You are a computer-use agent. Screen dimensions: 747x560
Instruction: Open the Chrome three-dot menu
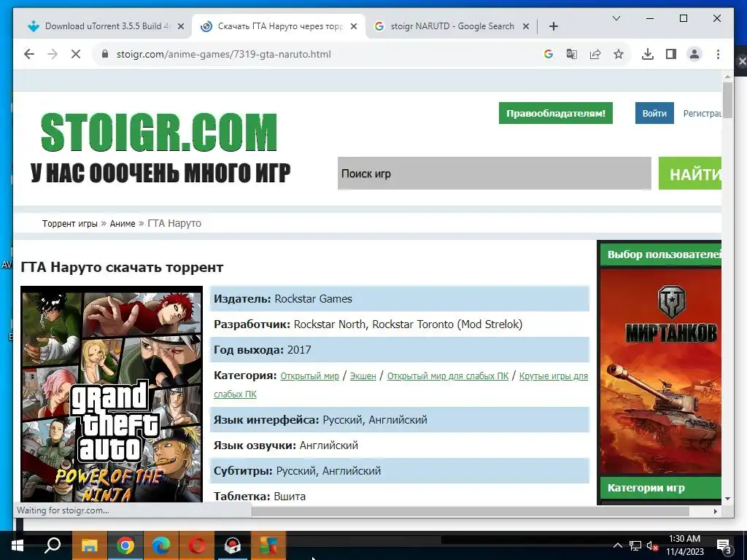(718, 54)
